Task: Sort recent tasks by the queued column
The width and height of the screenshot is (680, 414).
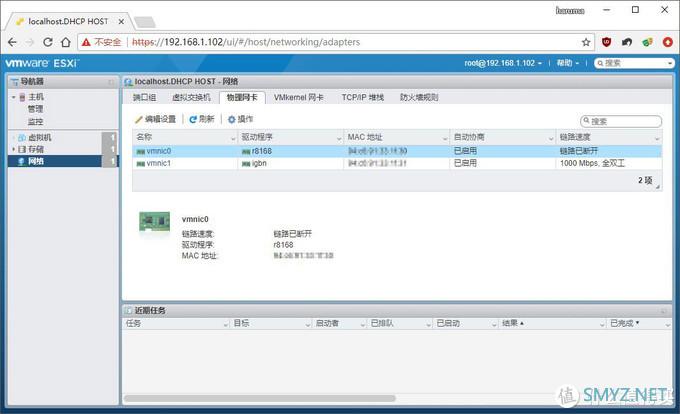Action: [x=382, y=323]
